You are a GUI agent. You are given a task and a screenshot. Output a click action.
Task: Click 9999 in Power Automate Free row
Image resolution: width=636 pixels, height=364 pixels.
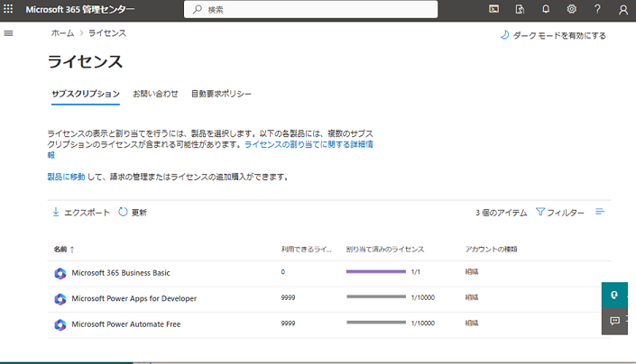(x=288, y=323)
